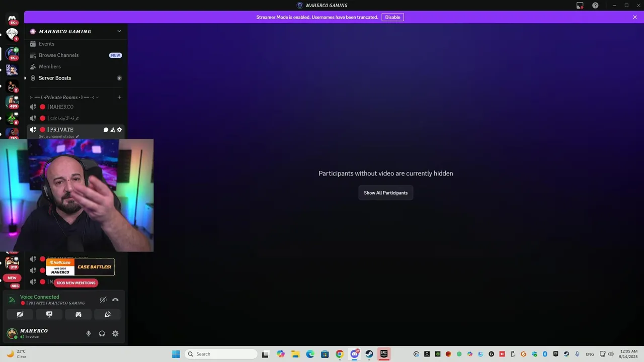Click the Events calendar icon

pos(33,44)
